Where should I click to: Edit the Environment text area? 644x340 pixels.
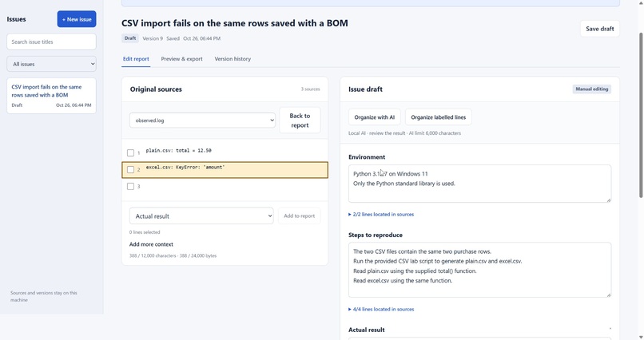pyautogui.click(x=479, y=184)
